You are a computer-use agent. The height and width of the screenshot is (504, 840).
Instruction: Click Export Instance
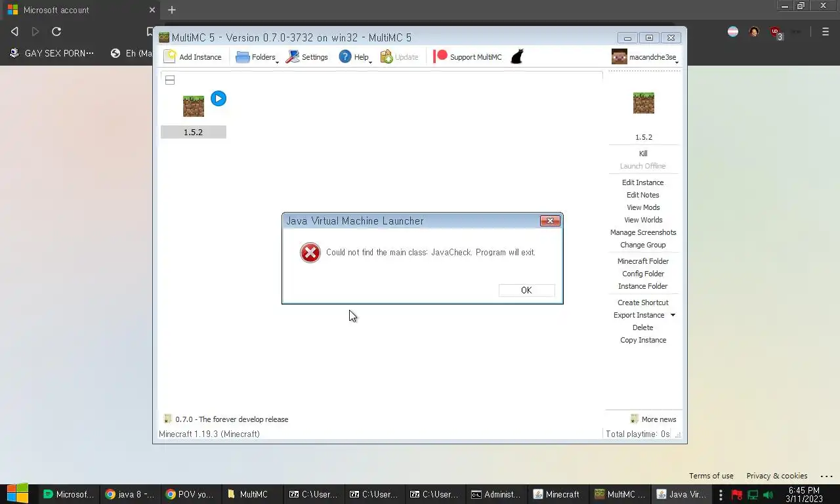tap(639, 315)
